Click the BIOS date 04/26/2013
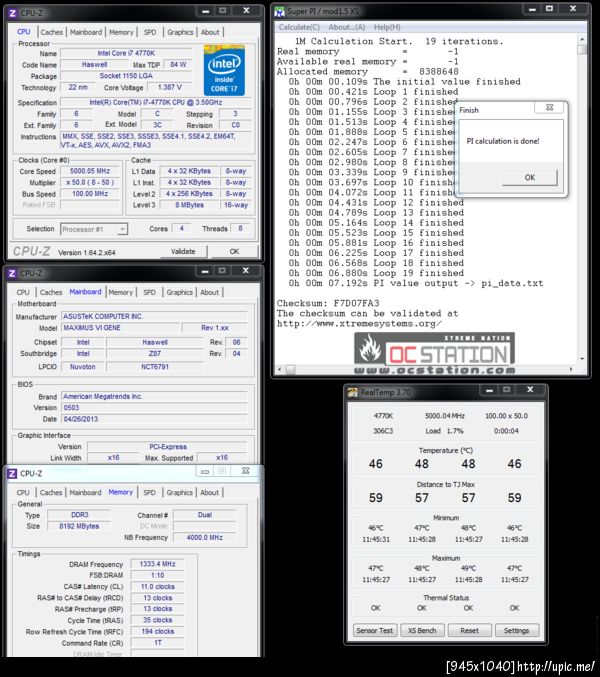Image resolution: width=600 pixels, height=677 pixels. (x=154, y=419)
